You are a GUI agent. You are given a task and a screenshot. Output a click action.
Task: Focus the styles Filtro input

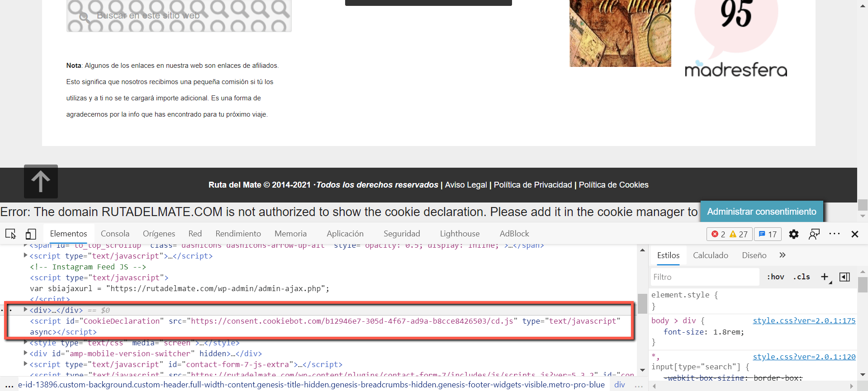click(x=705, y=277)
